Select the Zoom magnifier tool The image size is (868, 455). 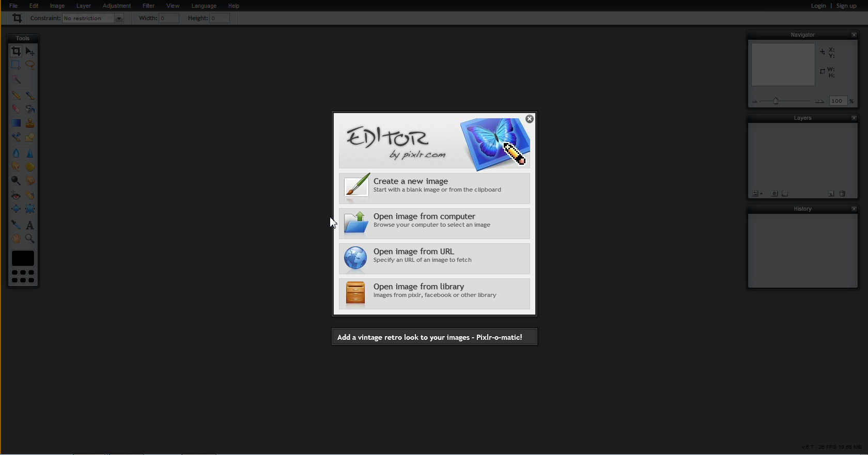30,239
